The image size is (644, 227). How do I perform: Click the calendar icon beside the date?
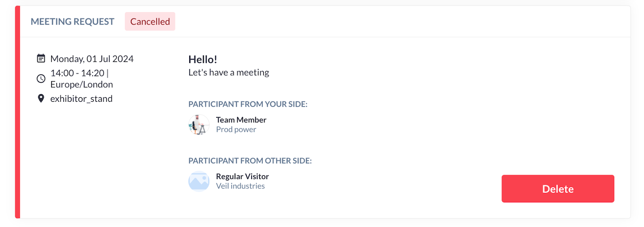[x=41, y=58]
